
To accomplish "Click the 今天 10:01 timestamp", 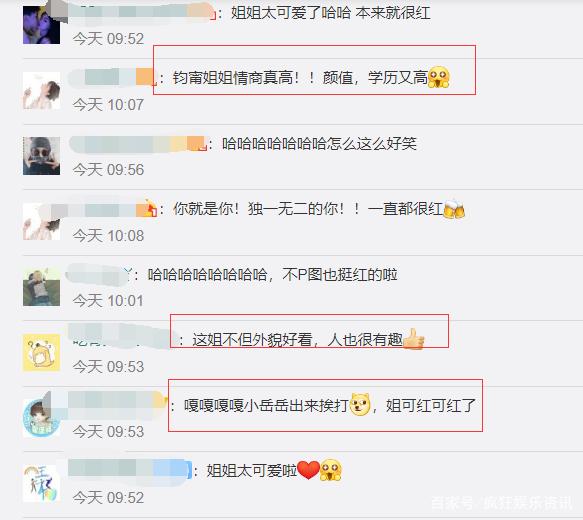I will tap(108, 301).
